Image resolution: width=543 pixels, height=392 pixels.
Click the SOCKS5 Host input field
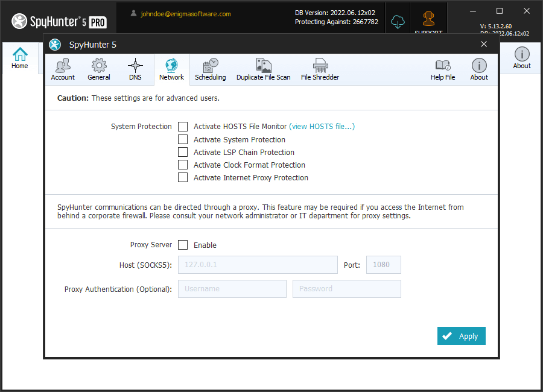coord(258,265)
